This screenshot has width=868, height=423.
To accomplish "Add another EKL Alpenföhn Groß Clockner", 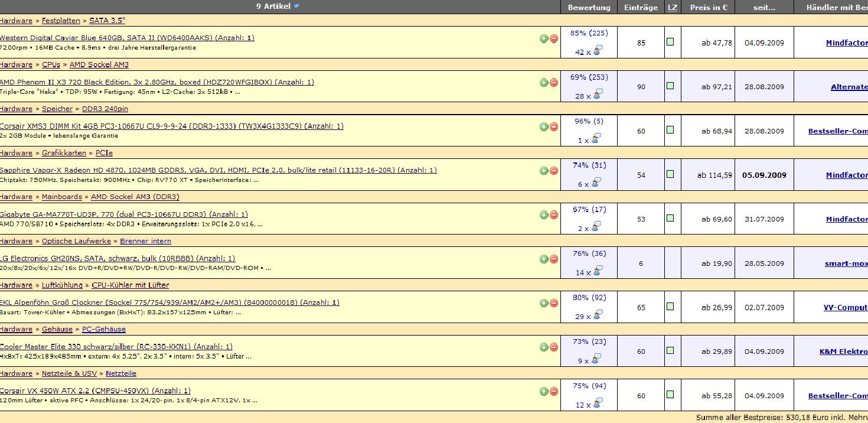I will (544, 303).
